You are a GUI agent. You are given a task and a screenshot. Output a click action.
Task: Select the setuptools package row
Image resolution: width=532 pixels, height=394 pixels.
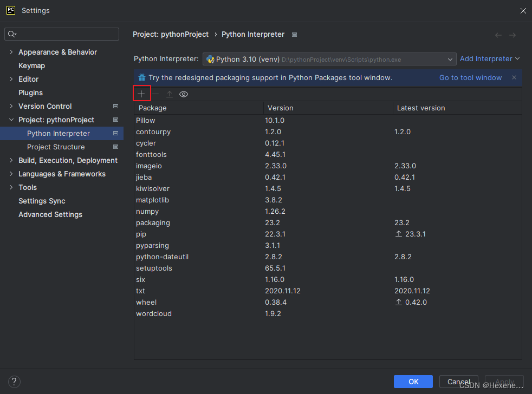coord(328,268)
